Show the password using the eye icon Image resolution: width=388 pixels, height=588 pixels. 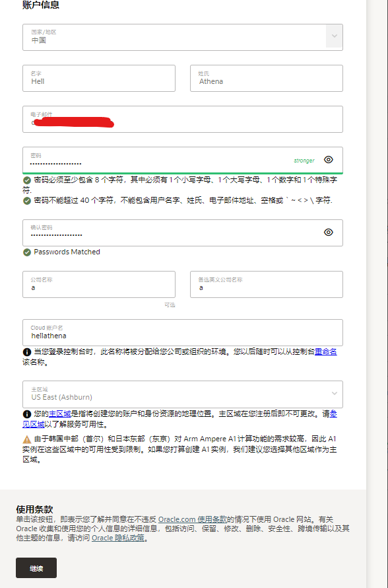[329, 160]
